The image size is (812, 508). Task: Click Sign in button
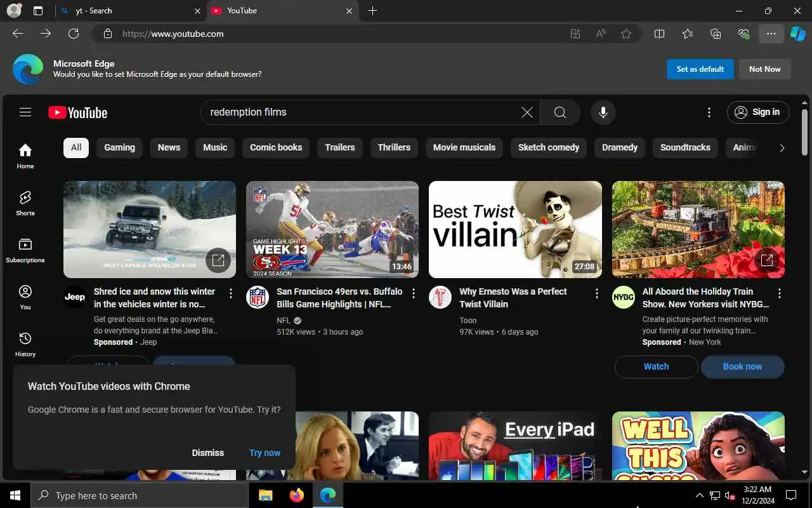click(758, 112)
